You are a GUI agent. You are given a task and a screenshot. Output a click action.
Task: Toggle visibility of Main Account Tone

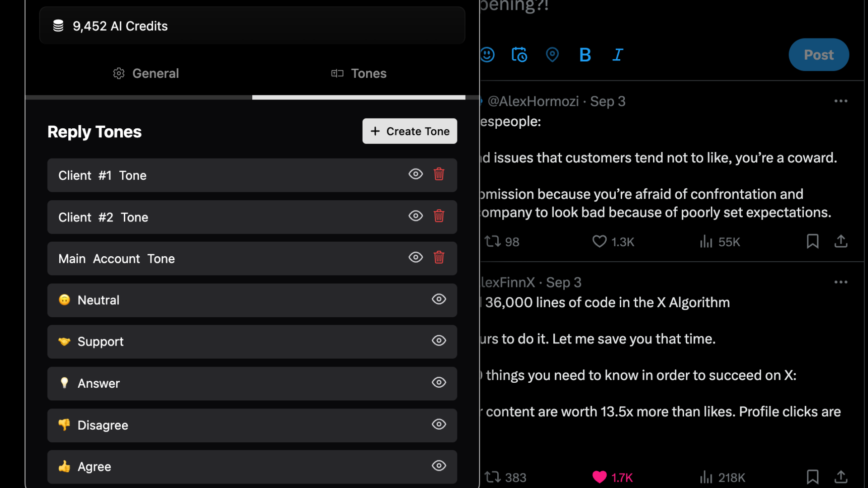[415, 257]
